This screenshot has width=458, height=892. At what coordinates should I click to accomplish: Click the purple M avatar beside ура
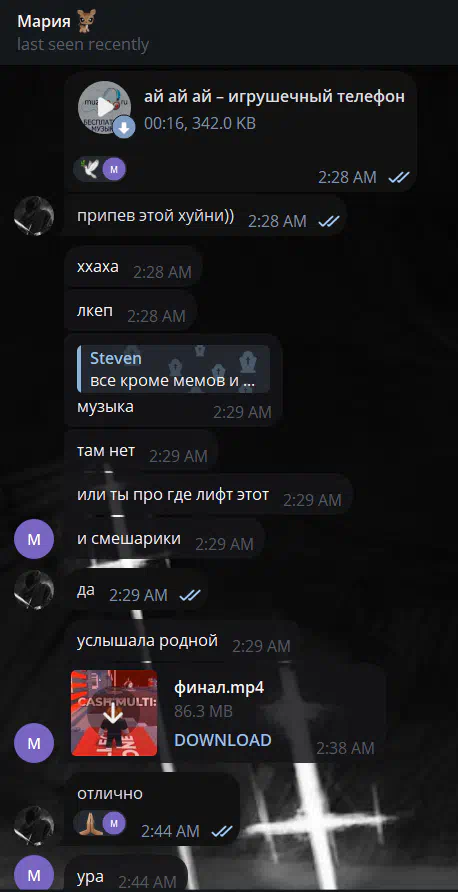point(34,874)
